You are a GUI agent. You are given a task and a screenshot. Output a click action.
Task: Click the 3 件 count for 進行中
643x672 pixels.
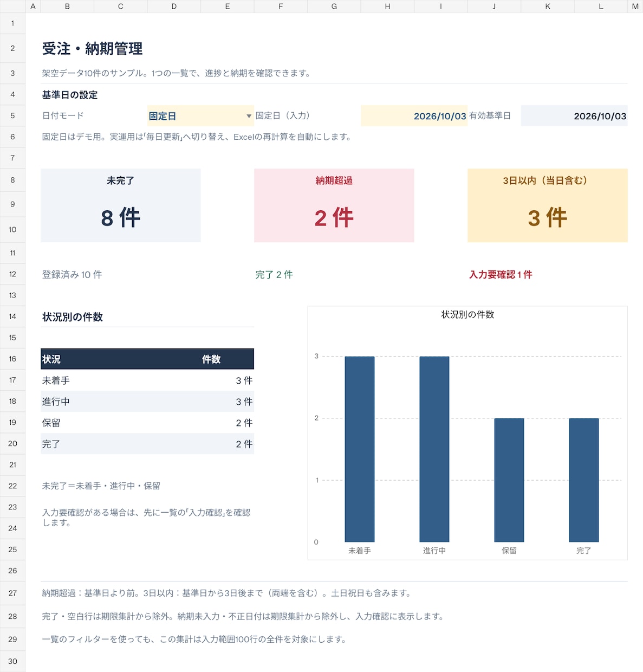pyautogui.click(x=244, y=402)
